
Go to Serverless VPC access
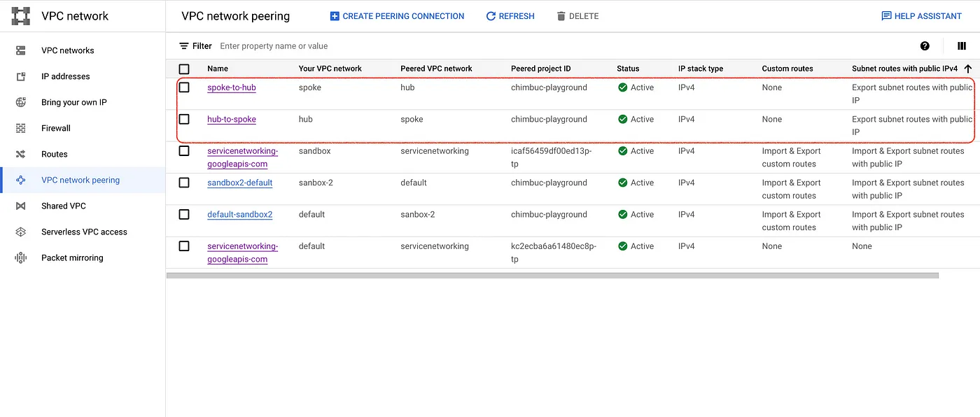[x=84, y=232]
